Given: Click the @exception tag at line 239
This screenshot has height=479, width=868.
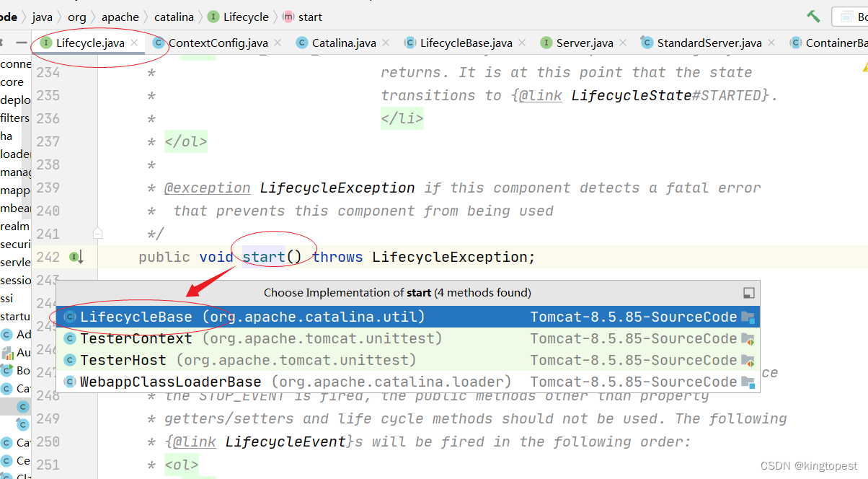Looking at the screenshot, I should coord(208,188).
